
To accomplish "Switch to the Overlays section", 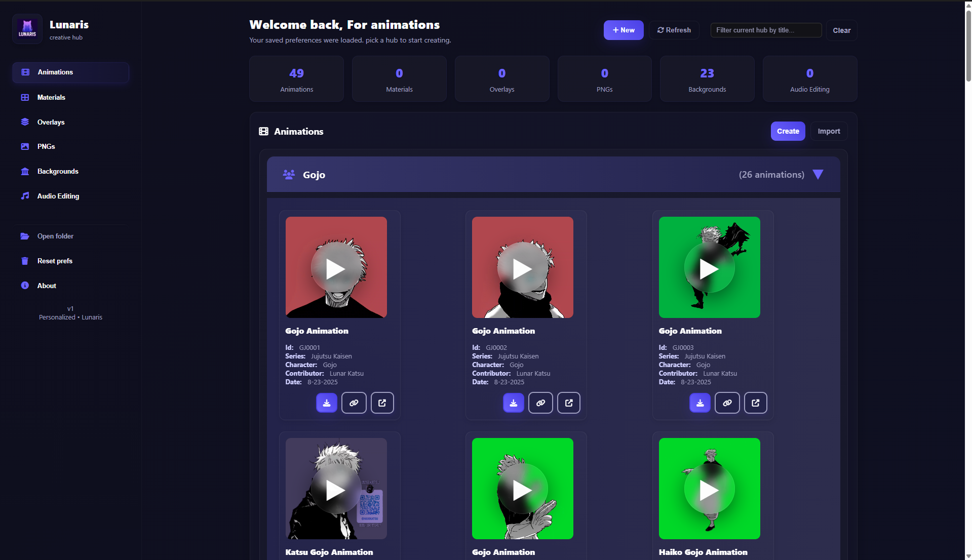I will tap(50, 122).
